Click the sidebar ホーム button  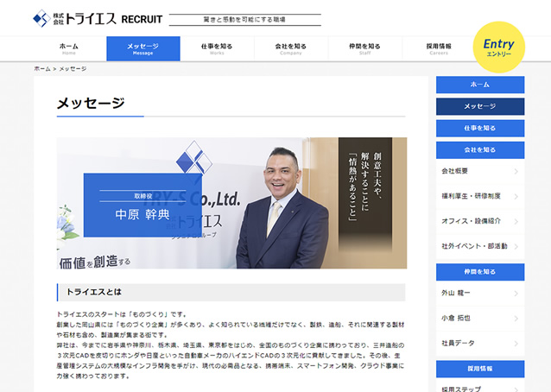click(480, 85)
